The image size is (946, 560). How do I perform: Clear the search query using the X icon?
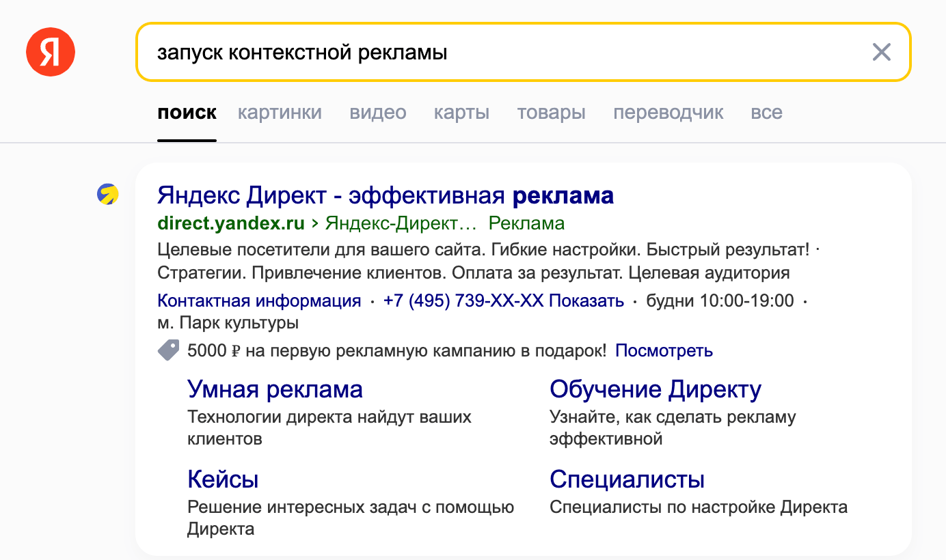point(882,52)
